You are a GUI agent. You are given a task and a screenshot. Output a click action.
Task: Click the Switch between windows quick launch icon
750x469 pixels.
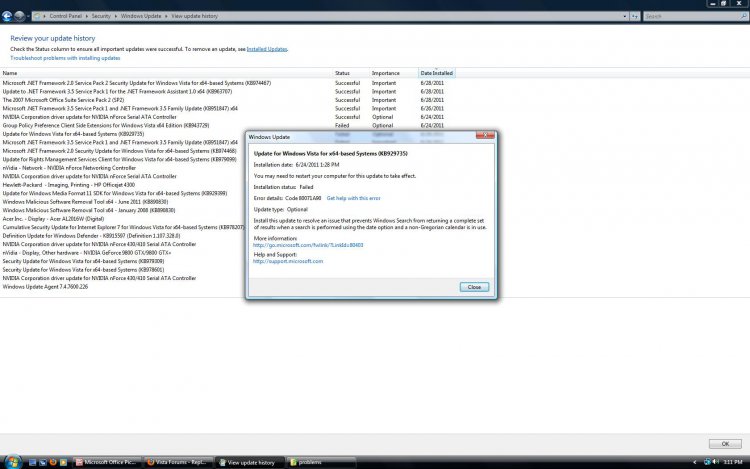[x=43, y=462]
